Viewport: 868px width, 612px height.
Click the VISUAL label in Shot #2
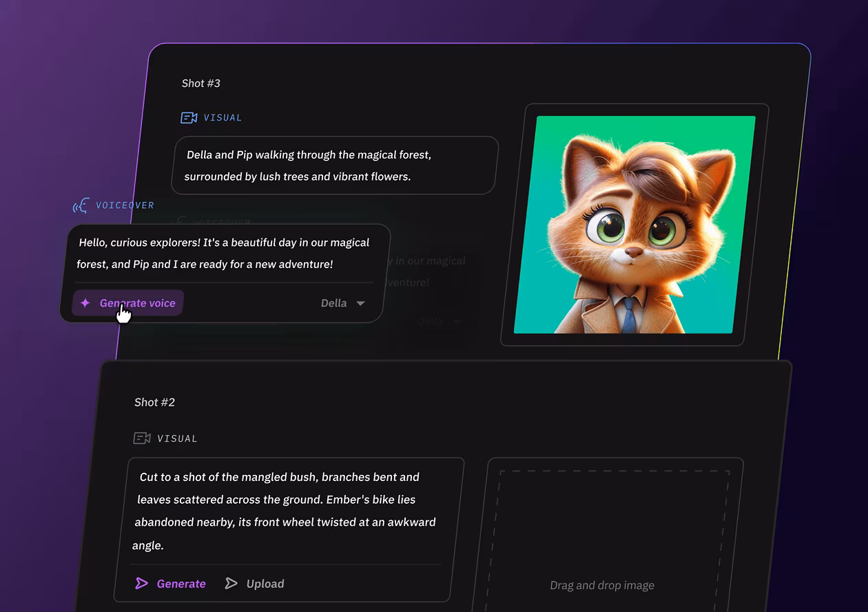pos(177,438)
